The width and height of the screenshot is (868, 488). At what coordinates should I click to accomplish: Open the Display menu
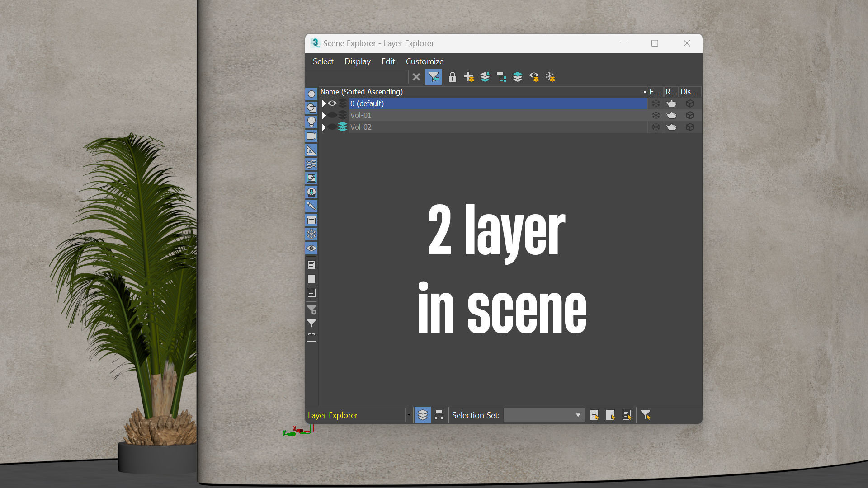tap(357, 61)
